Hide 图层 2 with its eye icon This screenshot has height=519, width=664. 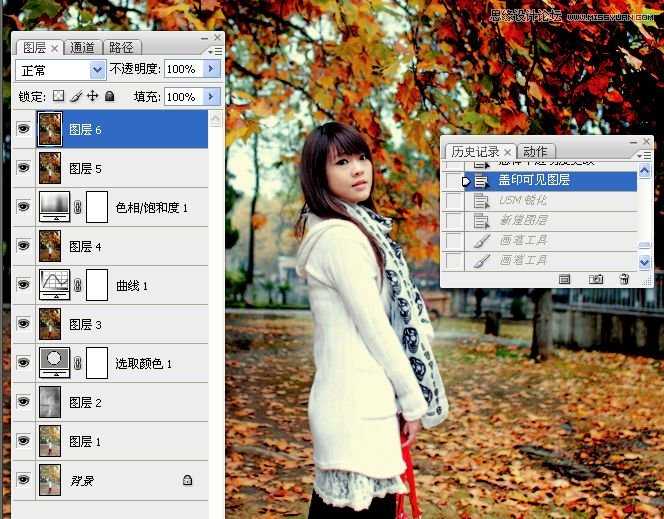(x=24, y=401)
